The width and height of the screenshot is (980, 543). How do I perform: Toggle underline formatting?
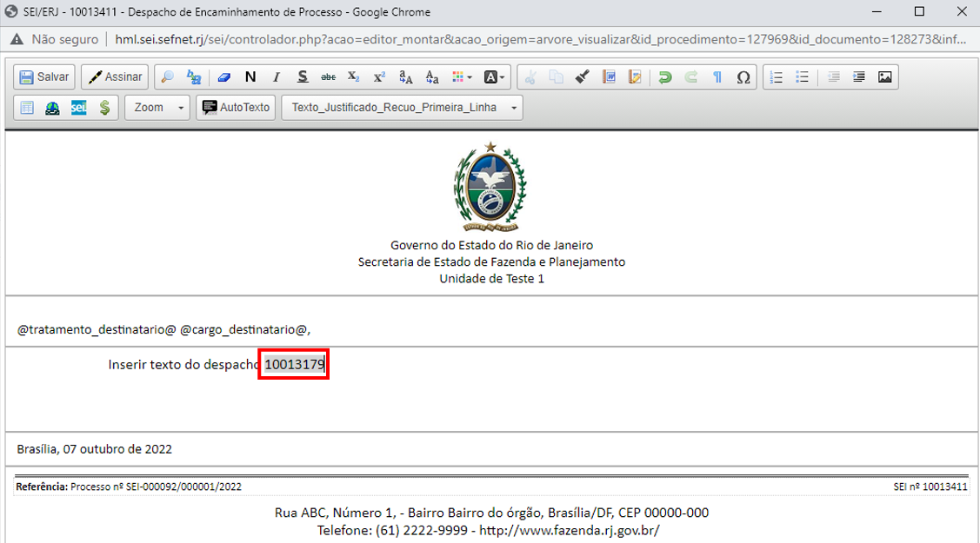pyautogui.click(x=303, y=77)
